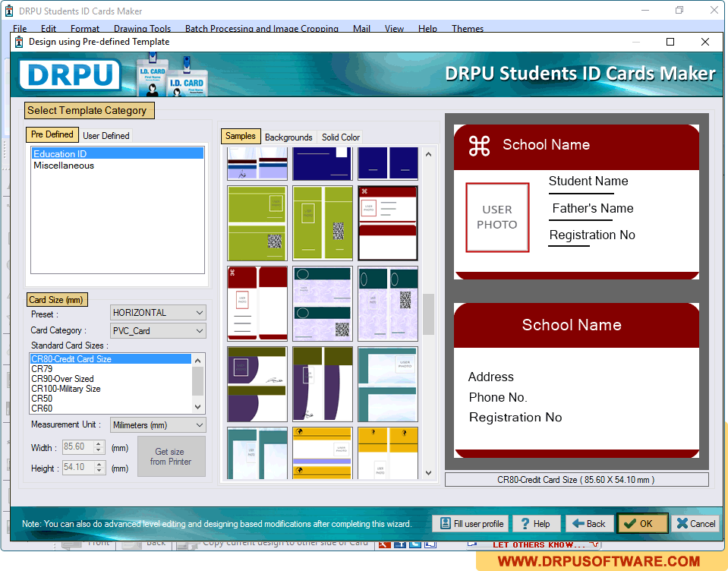The image size is (728, 571).
Task: Select Miscellaneous template category
Action: [118, 166]
